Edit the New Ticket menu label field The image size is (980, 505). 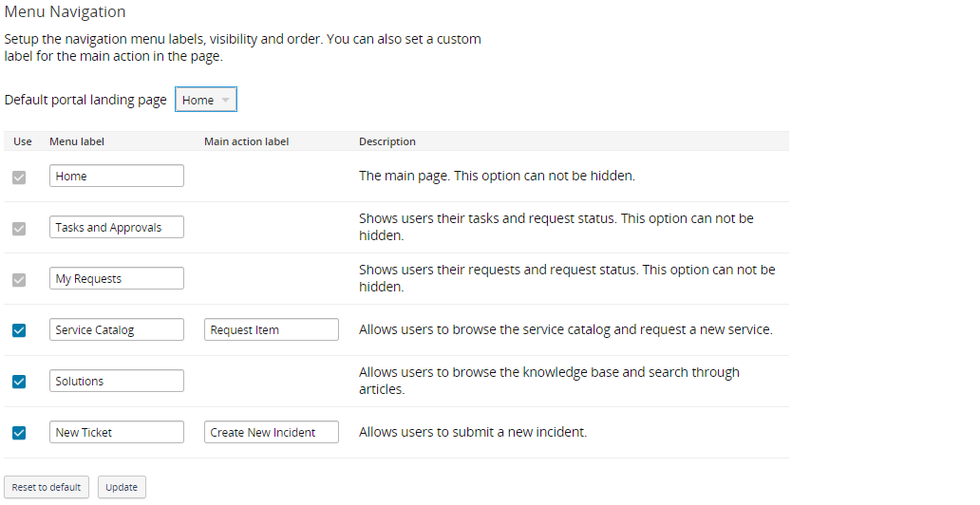tap(116, 433)
